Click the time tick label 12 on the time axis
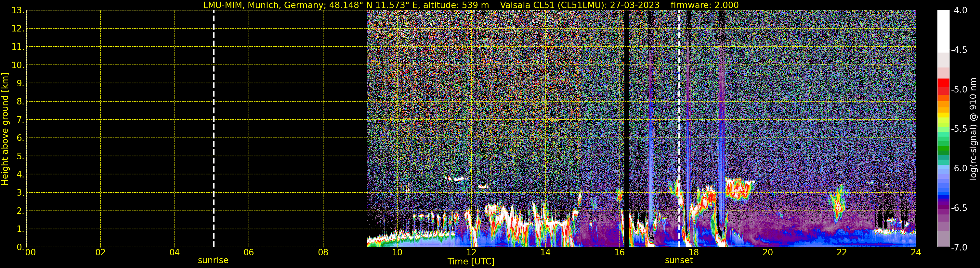Viewport: 980px width, 268px height. (x=471, y=252)
